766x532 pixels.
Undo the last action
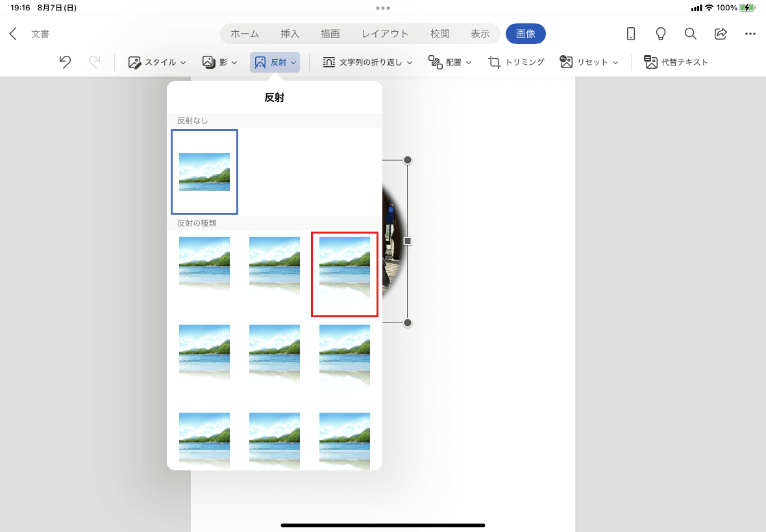65,62
